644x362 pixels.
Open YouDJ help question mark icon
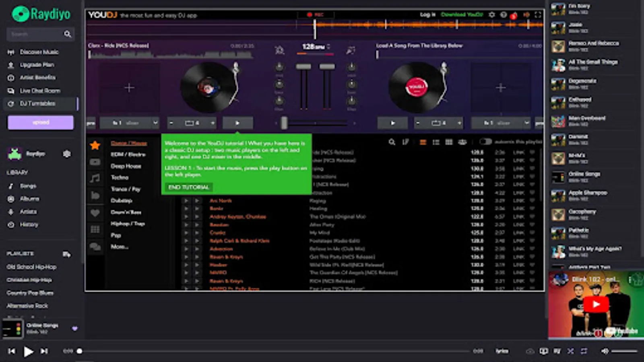pyautogui.click(x=504, y=14)
